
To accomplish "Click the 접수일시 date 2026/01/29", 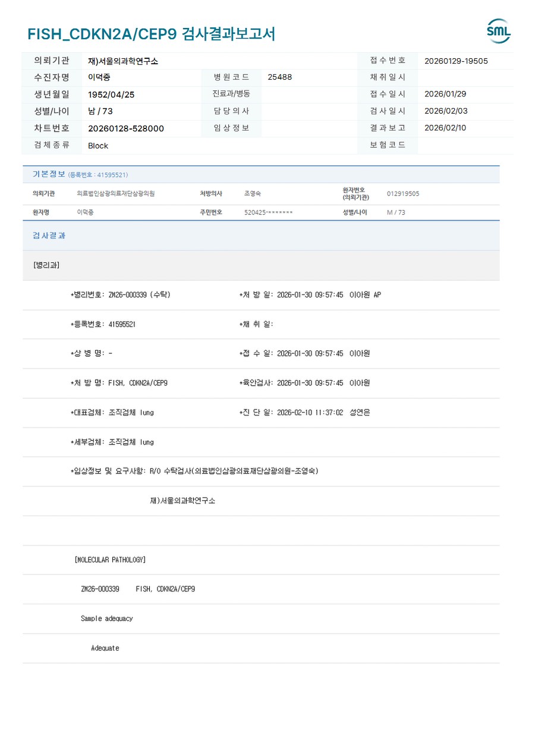I will 445,94.
